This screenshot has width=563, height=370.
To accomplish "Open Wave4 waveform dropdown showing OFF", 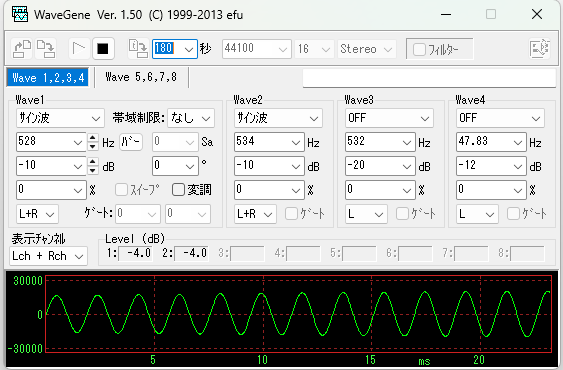I will [x=500, y=118].
